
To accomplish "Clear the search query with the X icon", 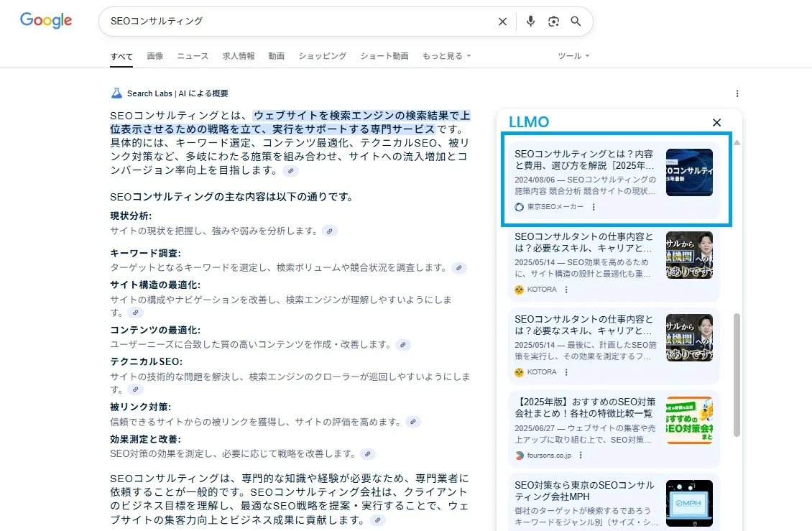I will [x=502, y=22].
